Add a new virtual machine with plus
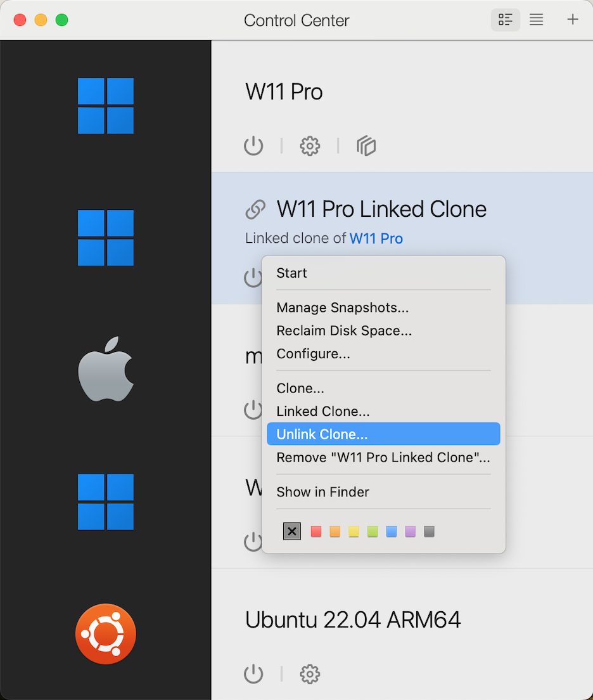593x700 pixels. [573, 19]
